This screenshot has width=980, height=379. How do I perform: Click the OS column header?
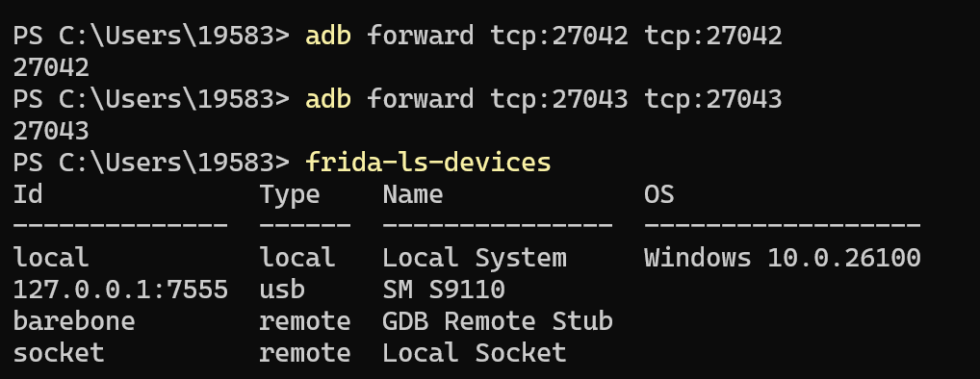tap(658, 194)
